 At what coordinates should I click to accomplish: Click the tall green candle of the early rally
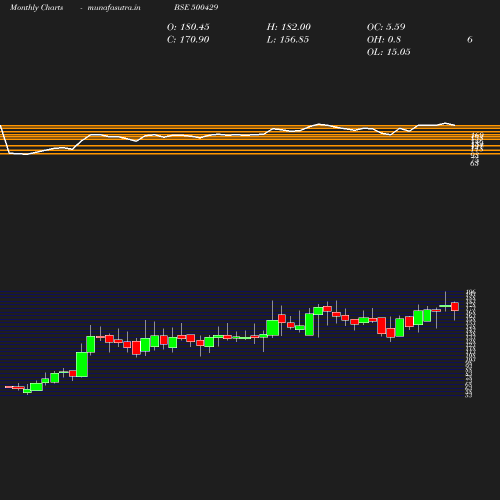[82, 364]
